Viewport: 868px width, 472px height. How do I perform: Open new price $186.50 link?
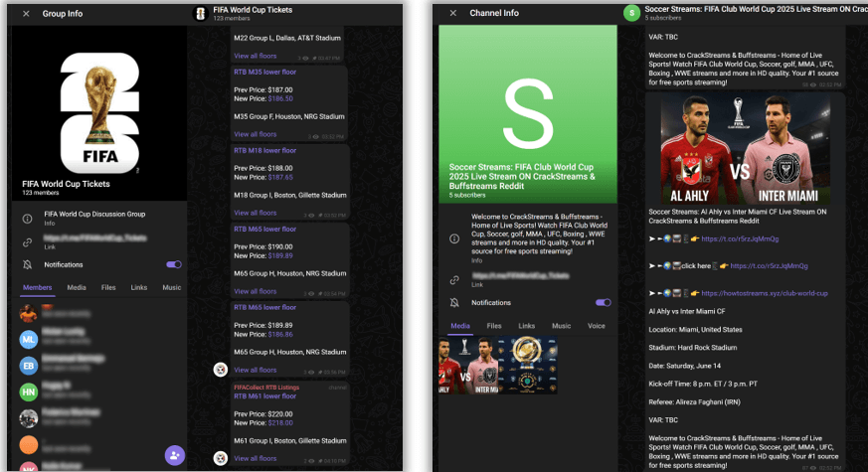280,98
